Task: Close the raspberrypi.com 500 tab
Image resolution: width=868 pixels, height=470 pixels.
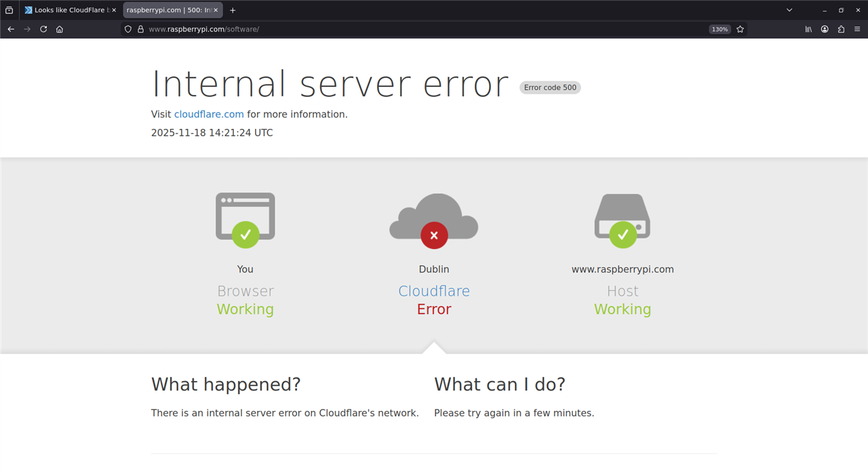Action: point(216,10)
